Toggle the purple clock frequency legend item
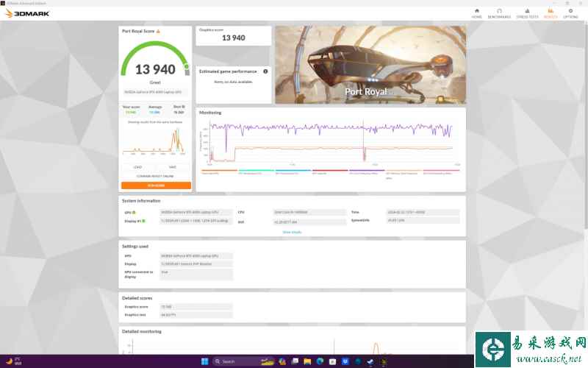 [367, 172]
